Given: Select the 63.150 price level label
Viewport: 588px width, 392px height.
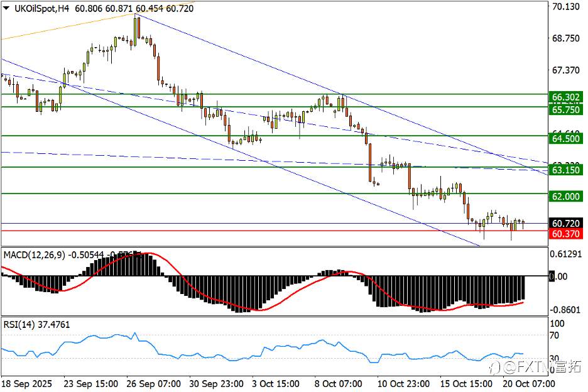Looking at the screenshot, I should [566, 170].
